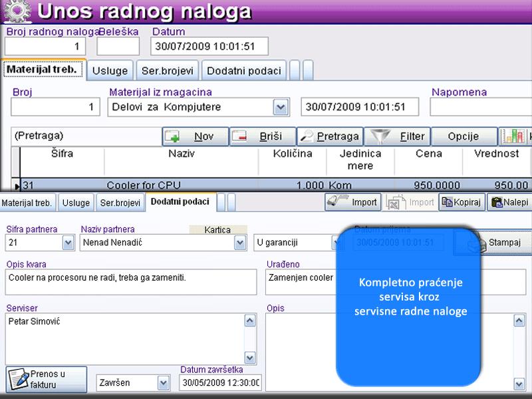
Task: Click the Opcije button
Action: (464, 136)
